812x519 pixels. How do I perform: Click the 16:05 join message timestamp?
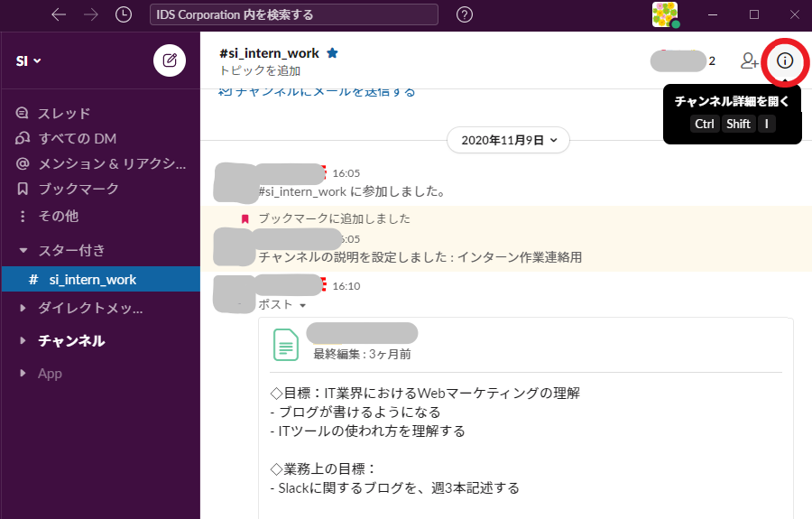tap(346, 173)
